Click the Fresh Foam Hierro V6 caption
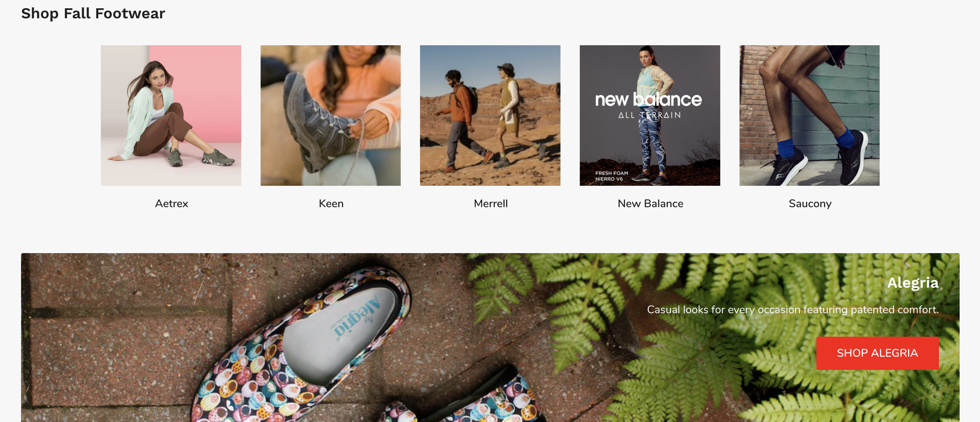The image size is (980, 422). pyautogui.click(x=611, y=176)
